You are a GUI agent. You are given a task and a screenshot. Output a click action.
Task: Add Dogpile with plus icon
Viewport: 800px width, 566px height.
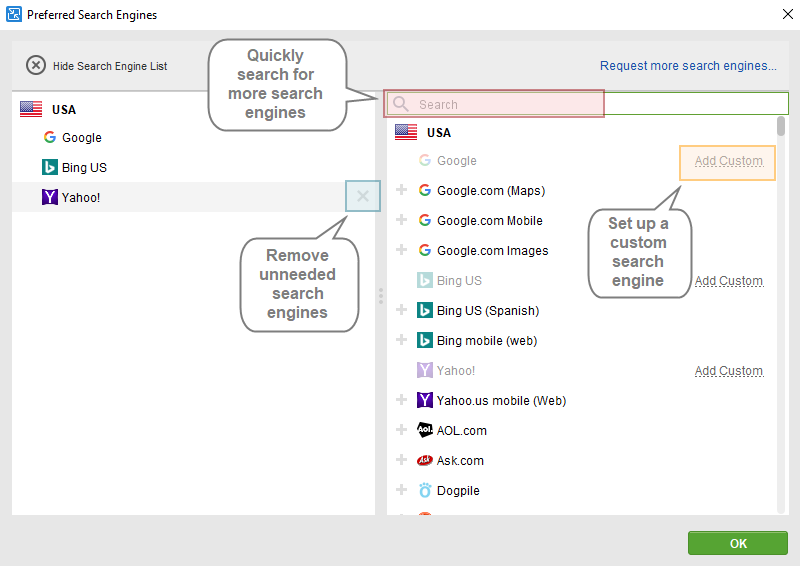point(402,490)
